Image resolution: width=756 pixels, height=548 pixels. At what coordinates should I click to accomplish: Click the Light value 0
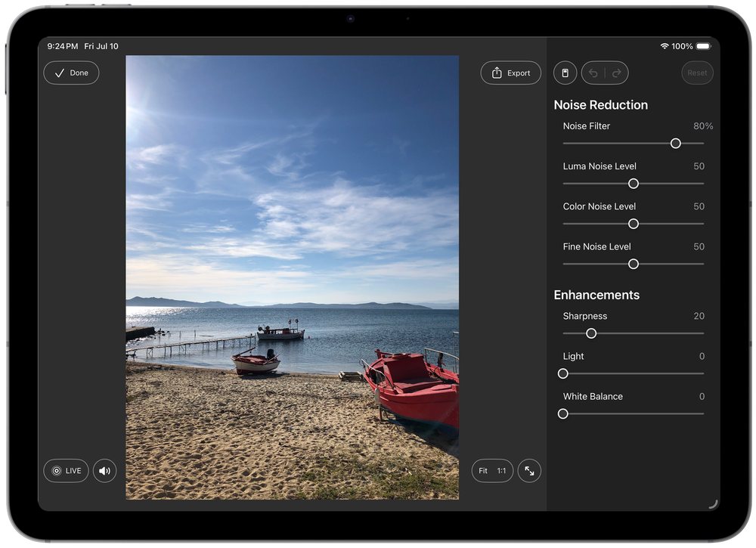(702, 356)
